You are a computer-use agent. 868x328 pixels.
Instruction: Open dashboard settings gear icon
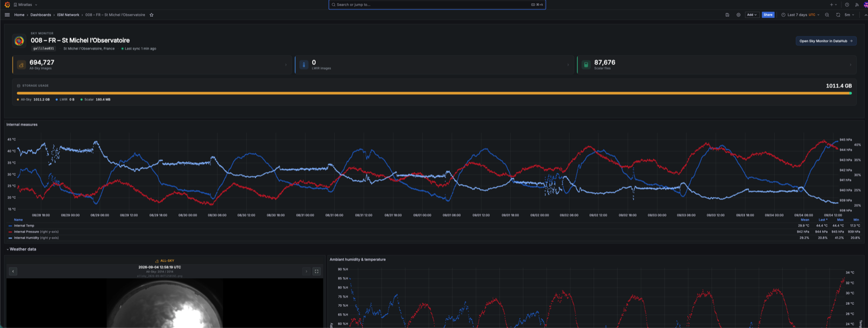tap(738, 15)
